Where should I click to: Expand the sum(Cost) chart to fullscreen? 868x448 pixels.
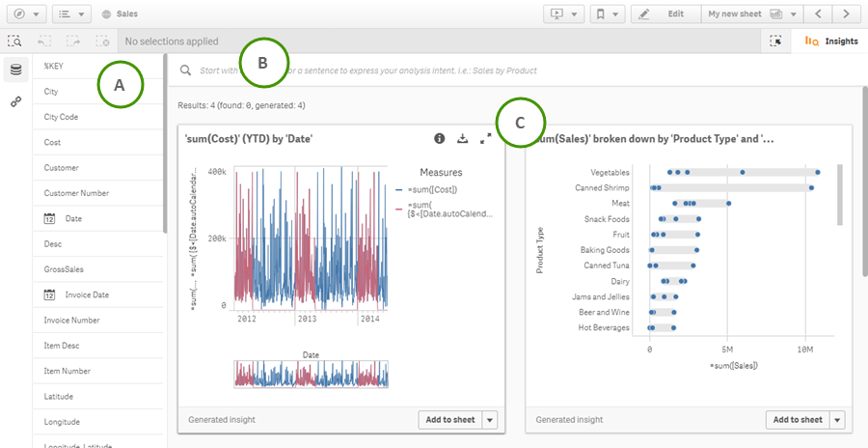pos(485,139)
